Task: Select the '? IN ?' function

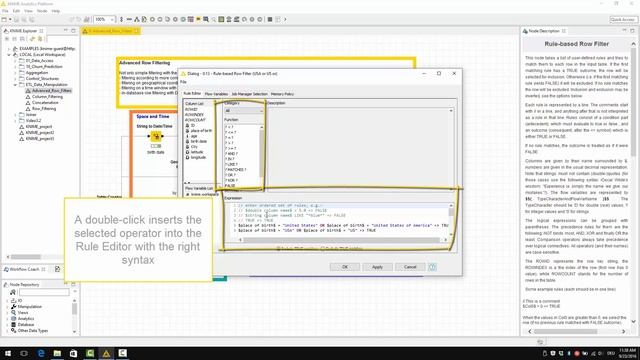Action: click(x=230, y=159)
